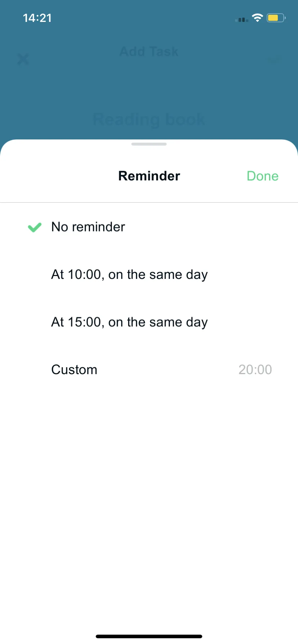Tap the Done button
298x644 pixels.
(x=262, y=176)
